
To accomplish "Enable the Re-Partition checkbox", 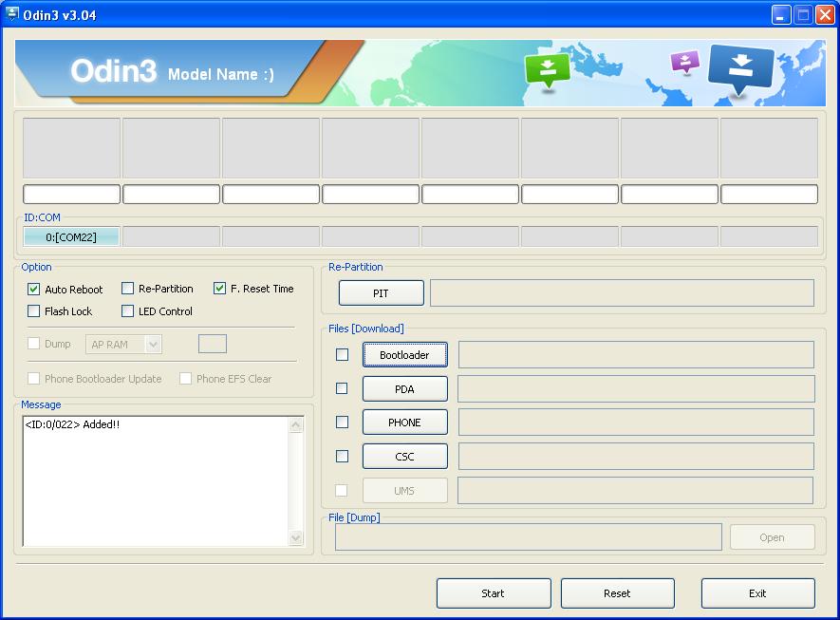I will coord(127,289).
